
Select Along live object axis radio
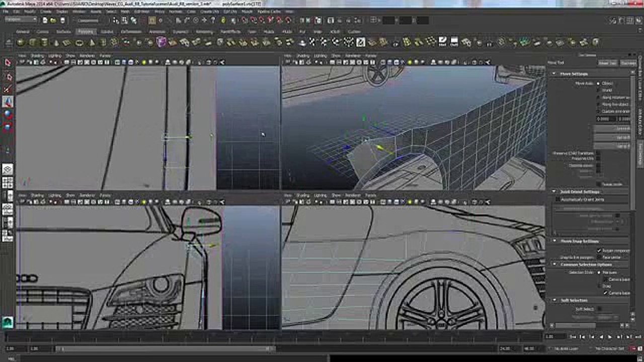point(598,104)
